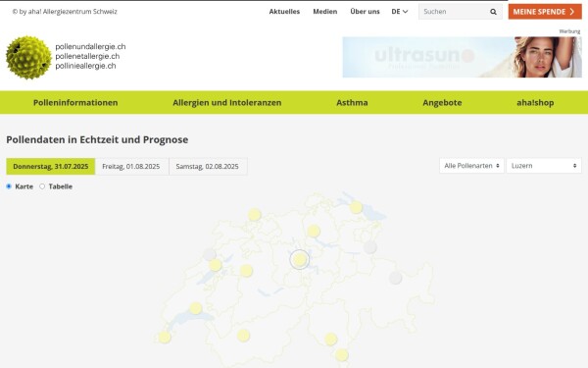Open the Aktuelles link
Screen dimensions: 588x368
click(x=284, y=12)
